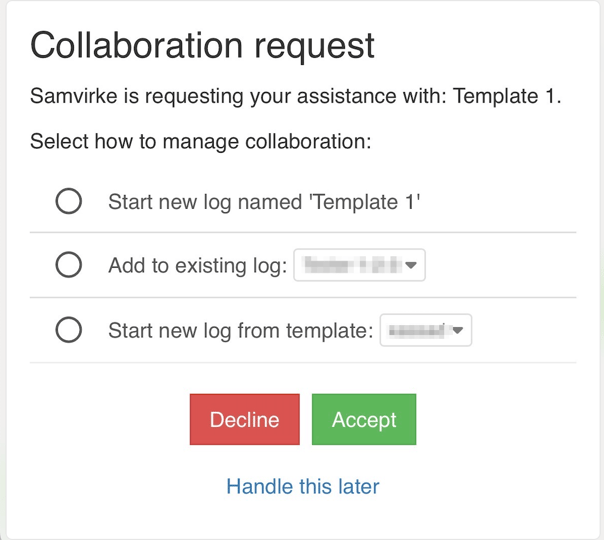Accept the collaboration request

[x=364, y=419]
